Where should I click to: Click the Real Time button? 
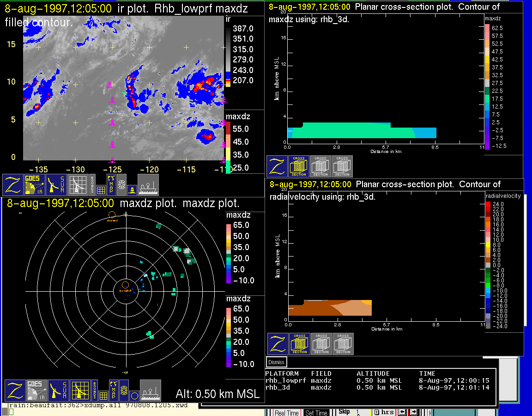pyautogui.click(x=286, y=413)
